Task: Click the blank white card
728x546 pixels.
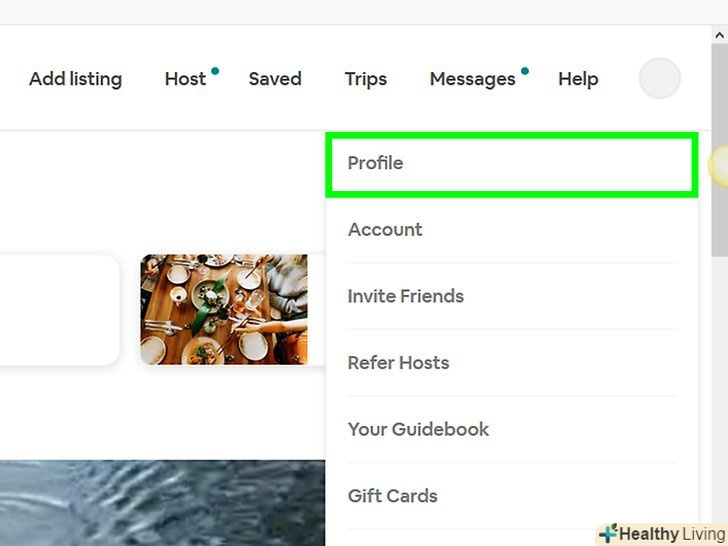Action: point(59,309)
